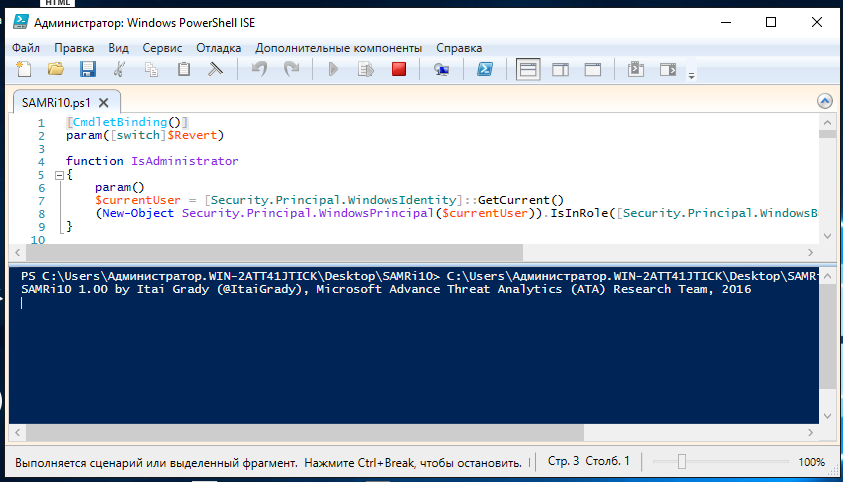Adjust the zoom slider handle
This screenshot has height=482, width=843.
pyautogui.click(x=682, y=462)
